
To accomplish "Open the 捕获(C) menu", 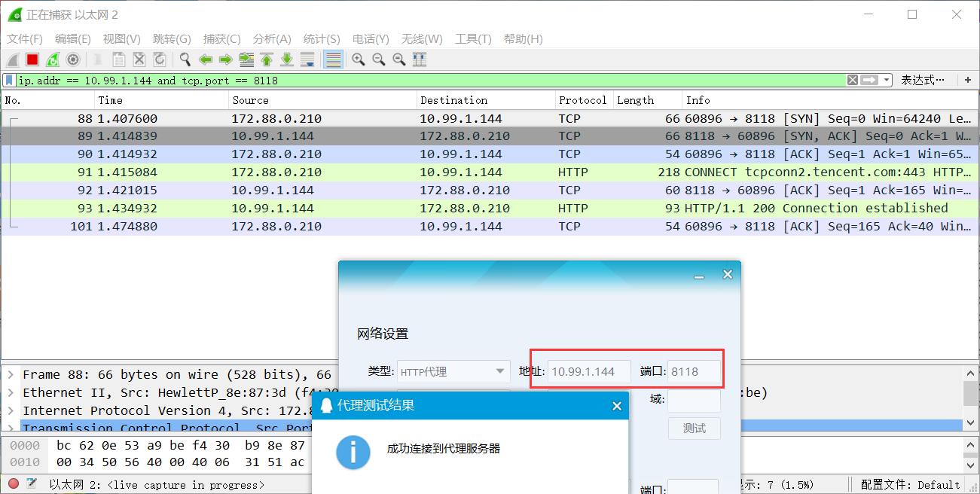I will coord(222,39).
